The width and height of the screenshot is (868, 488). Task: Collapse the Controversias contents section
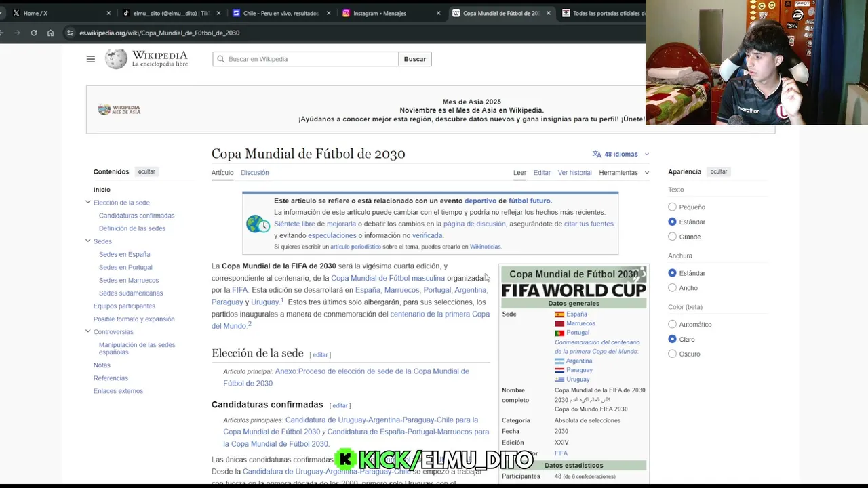[x=87, y=331]
